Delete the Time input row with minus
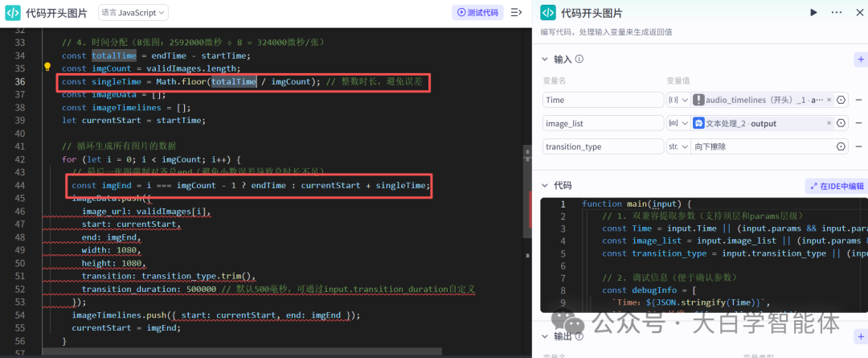Image resolution: width=868 pixels, height=358 pixels. tap(858, 100)
